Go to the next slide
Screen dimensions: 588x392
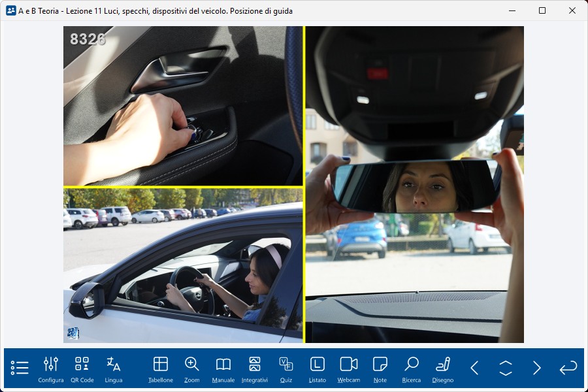pos(537,368)
